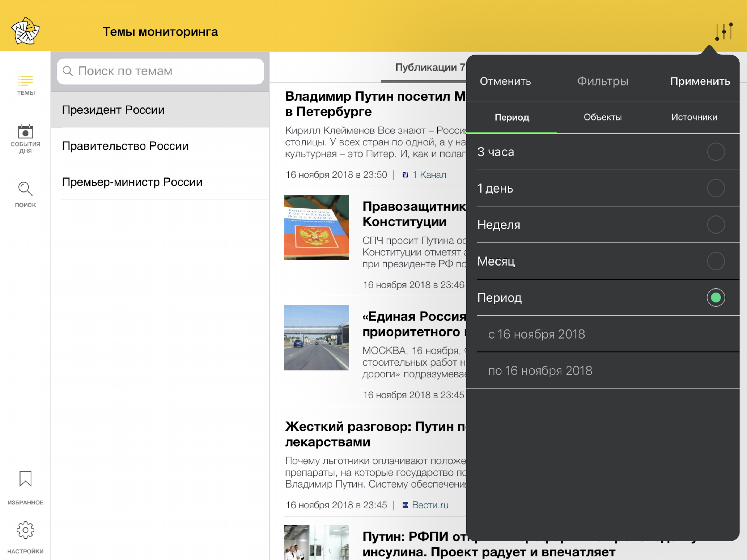Click Темы мониторинга header title
This screenshot has height=560, width=747.
click(161, 32)
